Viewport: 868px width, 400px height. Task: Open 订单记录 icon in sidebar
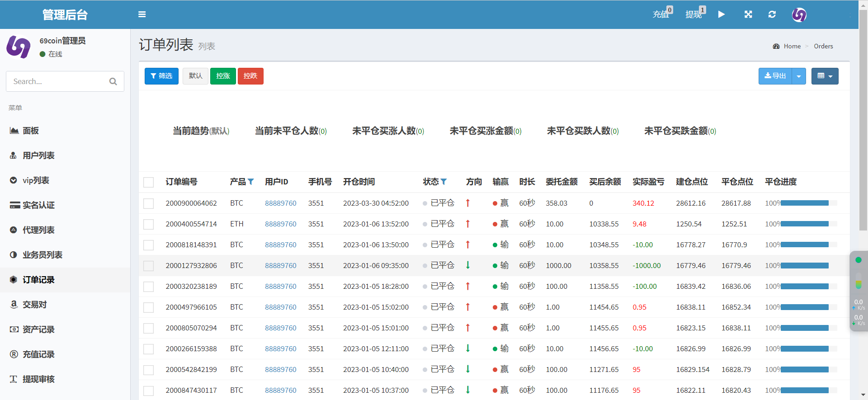[14, 280]
